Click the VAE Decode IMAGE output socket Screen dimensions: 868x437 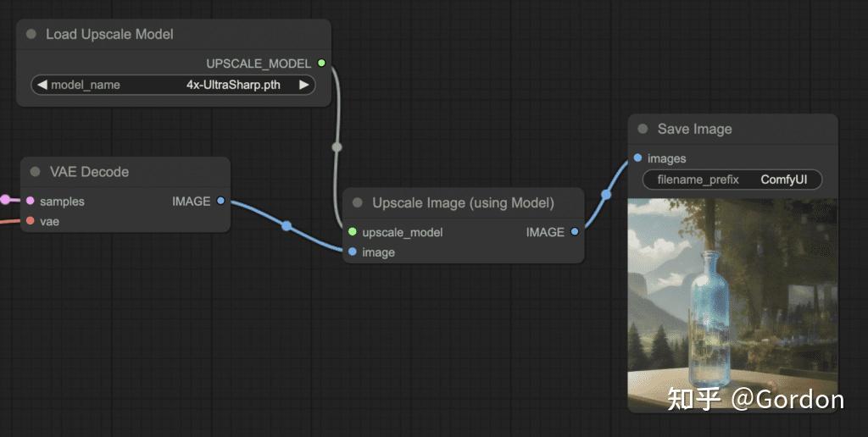(221, 201)
